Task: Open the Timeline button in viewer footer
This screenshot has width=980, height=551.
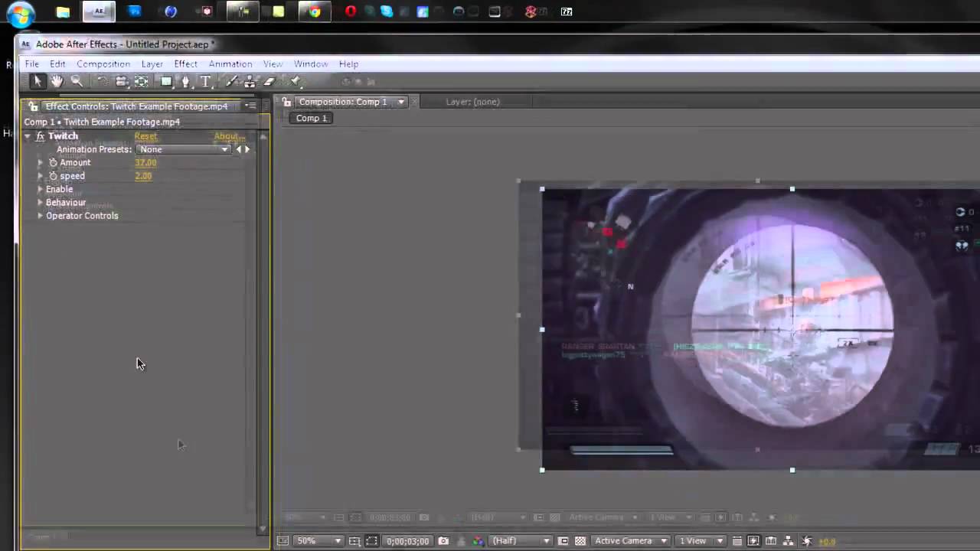Action: click(x=771, y=541)
